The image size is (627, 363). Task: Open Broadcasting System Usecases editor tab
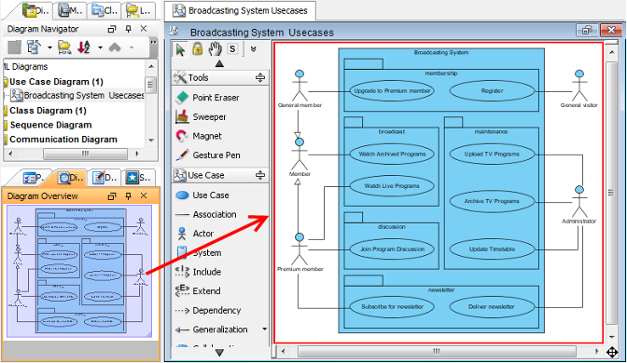point(240,10)
